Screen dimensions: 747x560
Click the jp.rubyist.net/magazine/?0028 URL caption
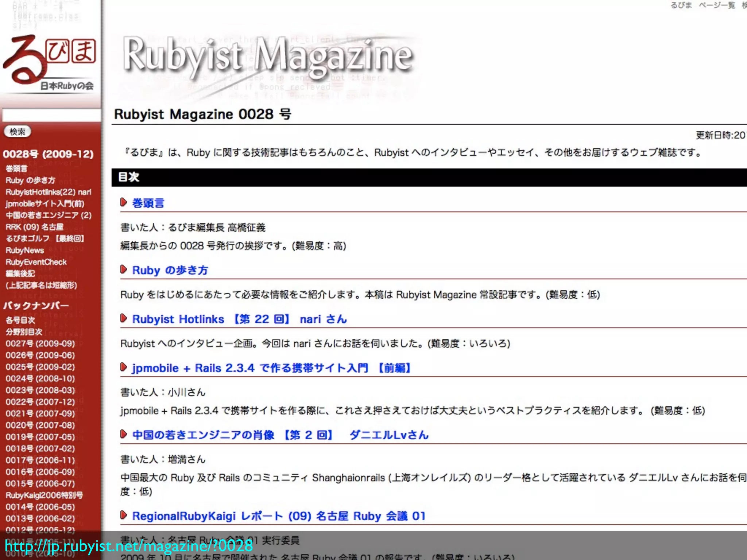pyautogui.click(x=129, y=546)
